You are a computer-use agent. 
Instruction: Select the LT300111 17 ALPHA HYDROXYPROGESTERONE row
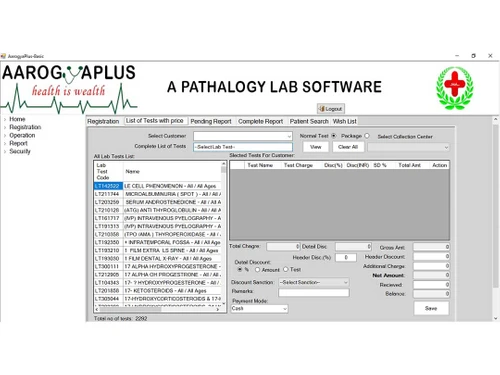(157, 266)
